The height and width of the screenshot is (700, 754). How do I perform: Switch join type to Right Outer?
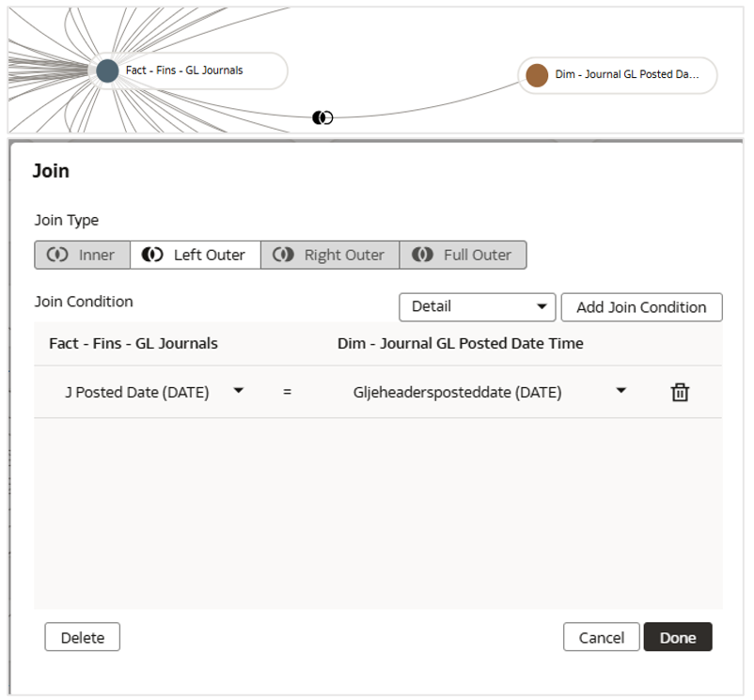330,255
